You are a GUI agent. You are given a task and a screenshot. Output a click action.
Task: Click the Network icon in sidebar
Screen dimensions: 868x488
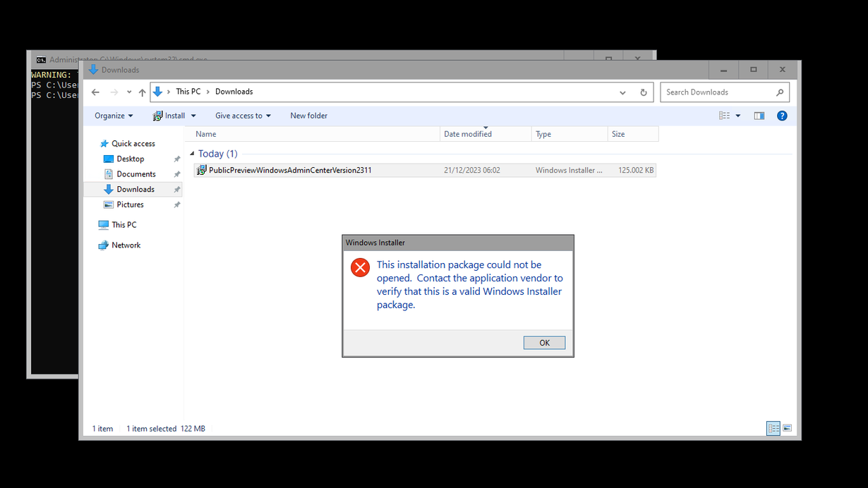[x=103, y=245]
